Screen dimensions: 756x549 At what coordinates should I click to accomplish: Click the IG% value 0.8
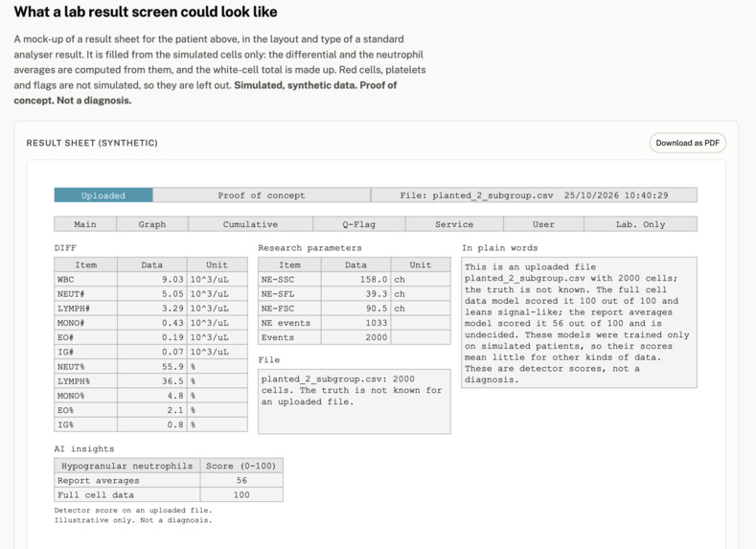coord(152,424)
